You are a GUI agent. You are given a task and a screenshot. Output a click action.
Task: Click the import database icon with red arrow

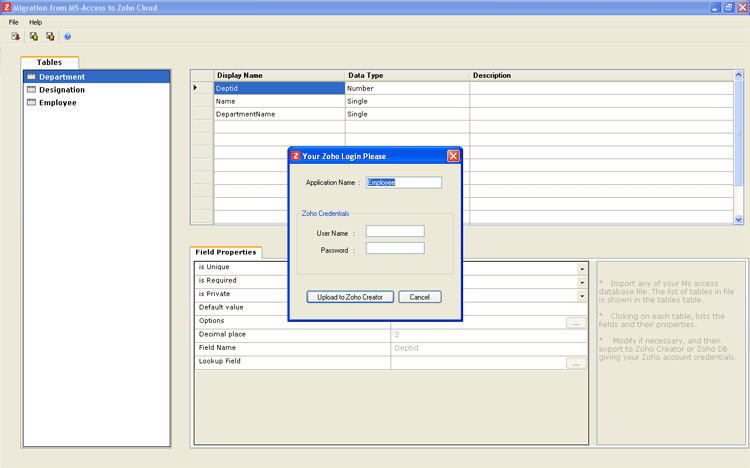(x=16, y=36)
